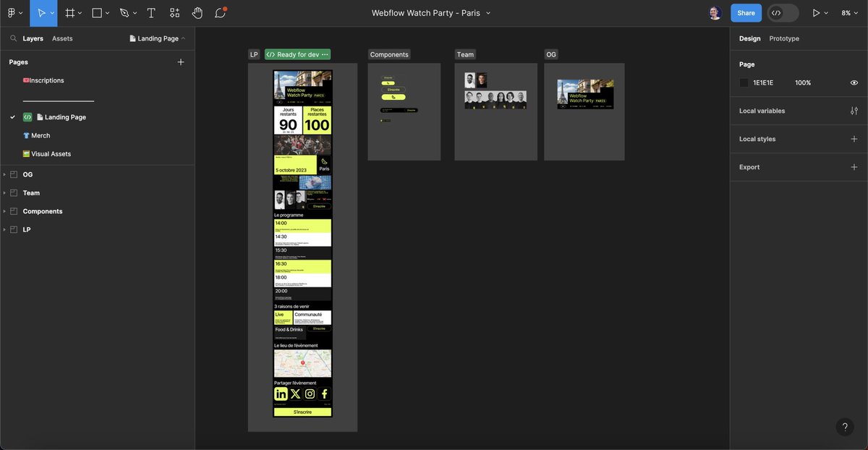Open the Merch page

click(36, 135)
